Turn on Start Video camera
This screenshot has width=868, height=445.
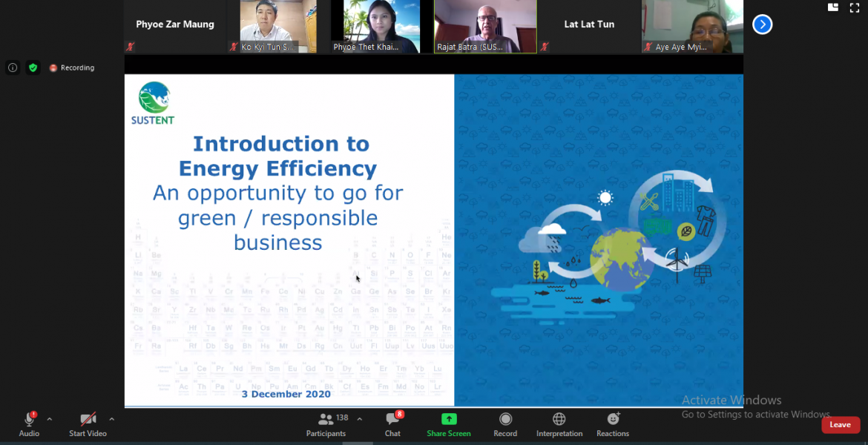[88, 424]
